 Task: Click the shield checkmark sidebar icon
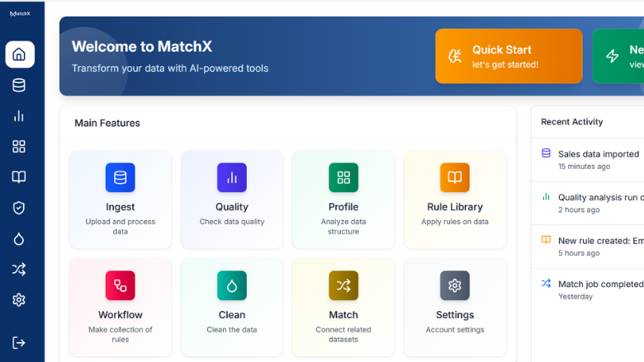pos(19,208)
